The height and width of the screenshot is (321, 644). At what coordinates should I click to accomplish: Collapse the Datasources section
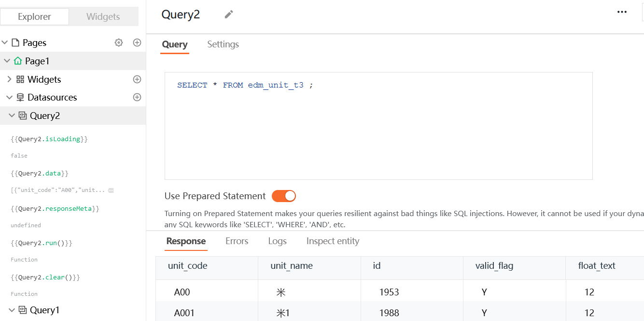click(x=9, y=97)
